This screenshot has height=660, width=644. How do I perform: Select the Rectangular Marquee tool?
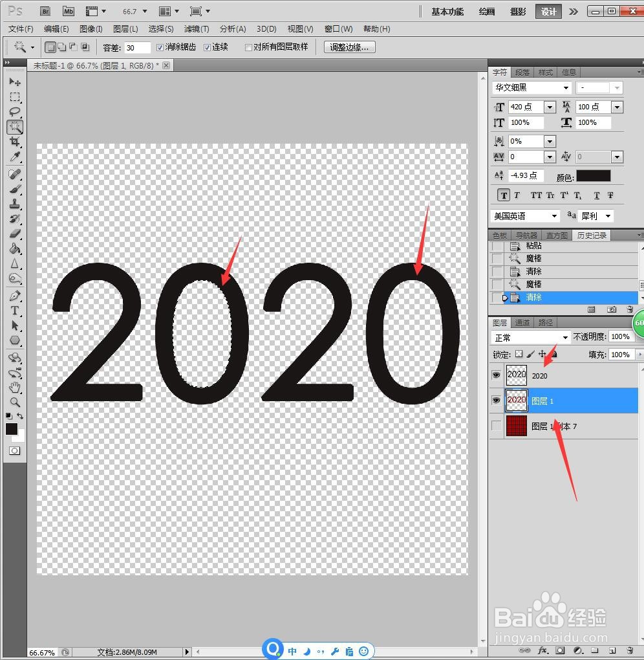tap(15, 97)
